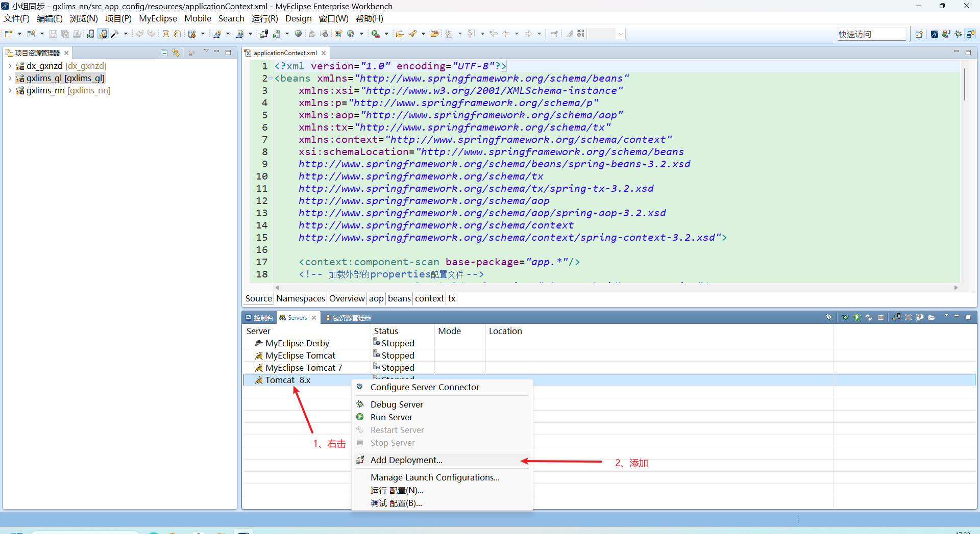Click the Republish arrows icon in Servers toolbar
Viewport: 980px width, 534px height.
(x=869, y=317)
